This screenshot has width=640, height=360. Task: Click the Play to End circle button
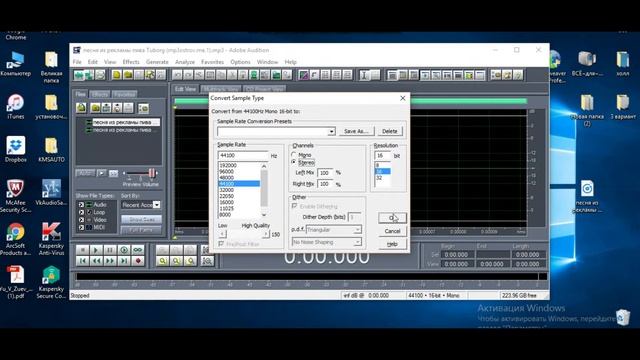tap(124, 250)
